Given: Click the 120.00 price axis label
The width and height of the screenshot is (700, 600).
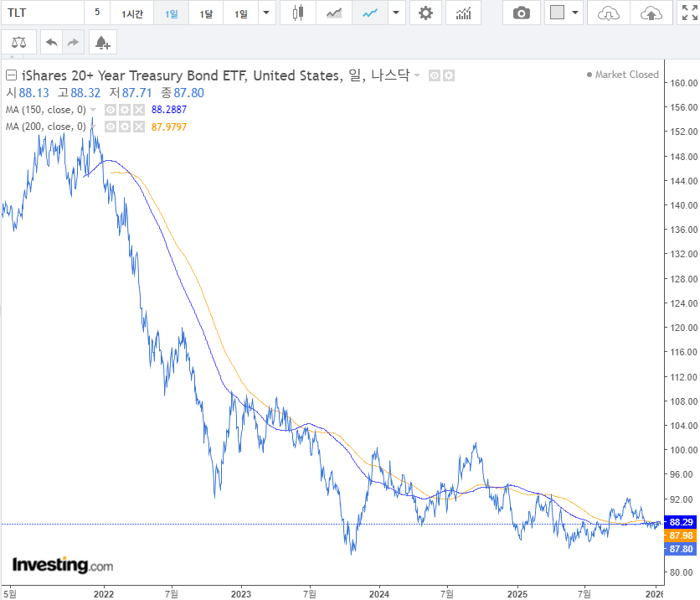Looking at the screenshot, I should 683,328.
